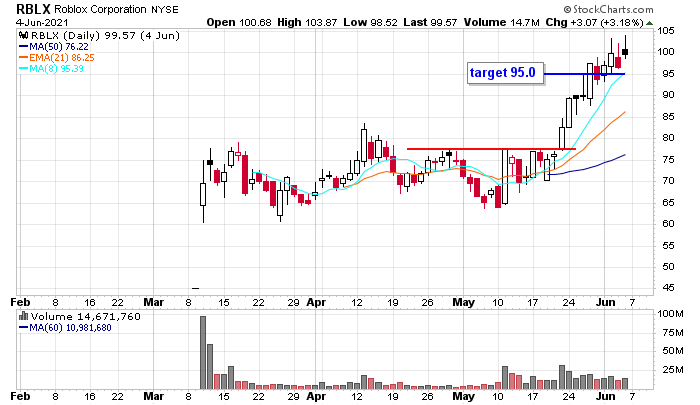Click the Roblox Corporation company name

(100, 9)
